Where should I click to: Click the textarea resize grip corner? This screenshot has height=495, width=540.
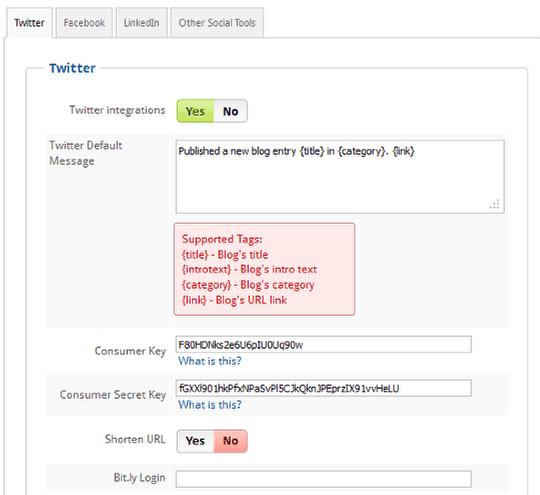coord(495,204)
